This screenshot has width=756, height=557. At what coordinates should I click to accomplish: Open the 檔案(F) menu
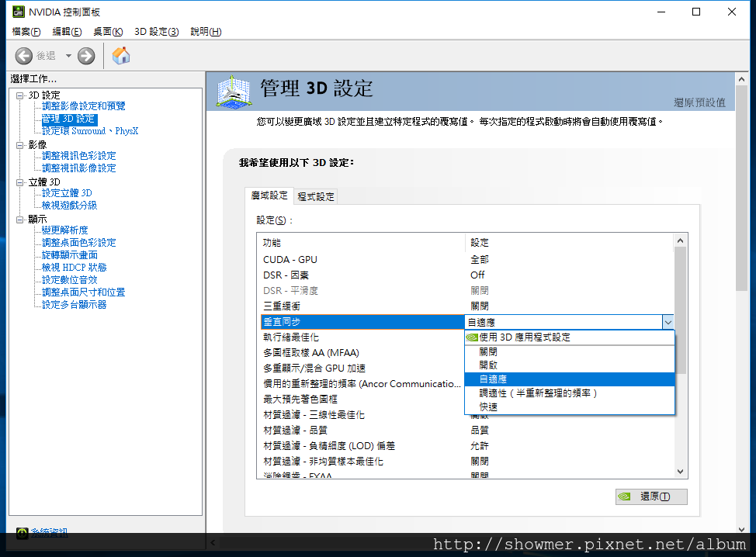26,31
